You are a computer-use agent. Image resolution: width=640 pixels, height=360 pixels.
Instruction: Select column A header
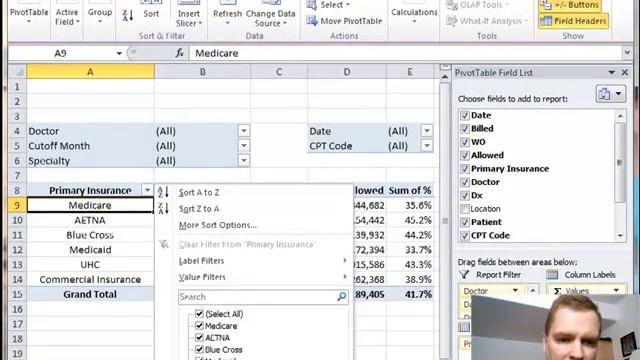[90, 72]
